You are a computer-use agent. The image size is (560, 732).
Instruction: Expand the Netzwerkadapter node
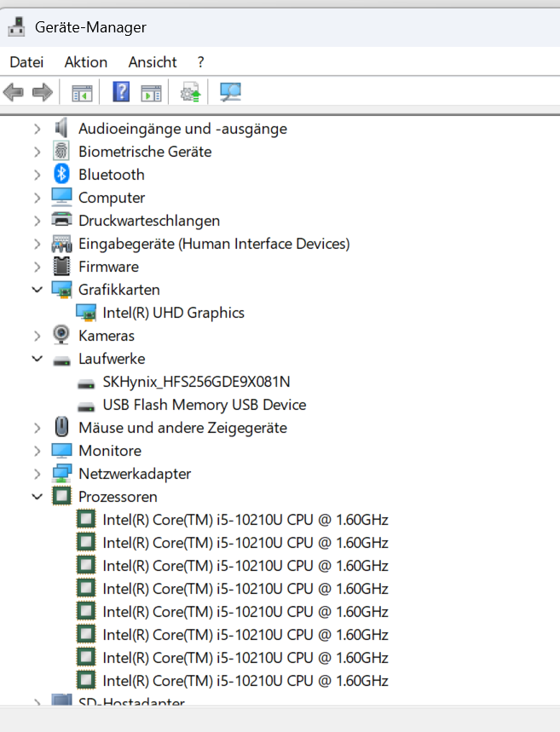pyautogui.click(x=37, y=474)
